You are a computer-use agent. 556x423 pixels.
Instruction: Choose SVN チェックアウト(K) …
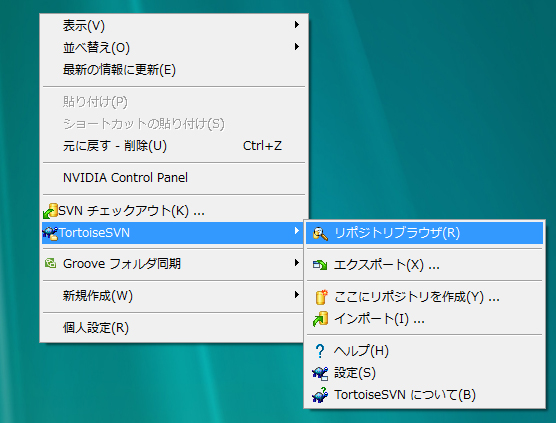pyautogui.click(x=174, y=211)
